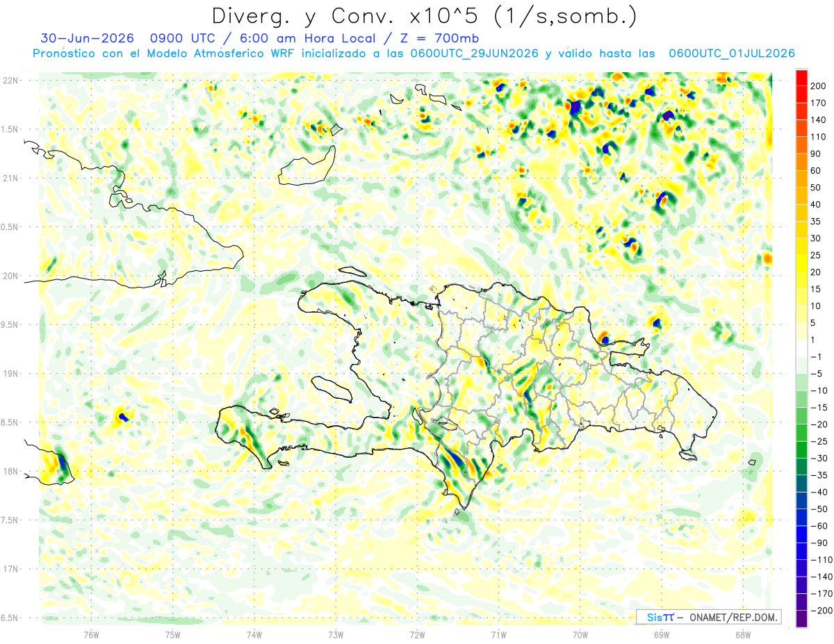Click the '-40' color scale label
This screenshot has width=834, height=644.
(819, 492)
